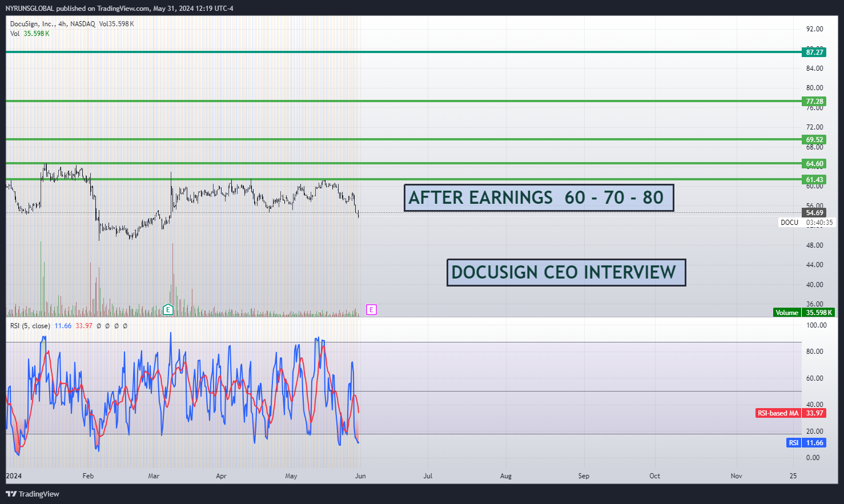Click the Nov label on the time axis
This screenshot has height=504, width=844.
tap(737, 476)
